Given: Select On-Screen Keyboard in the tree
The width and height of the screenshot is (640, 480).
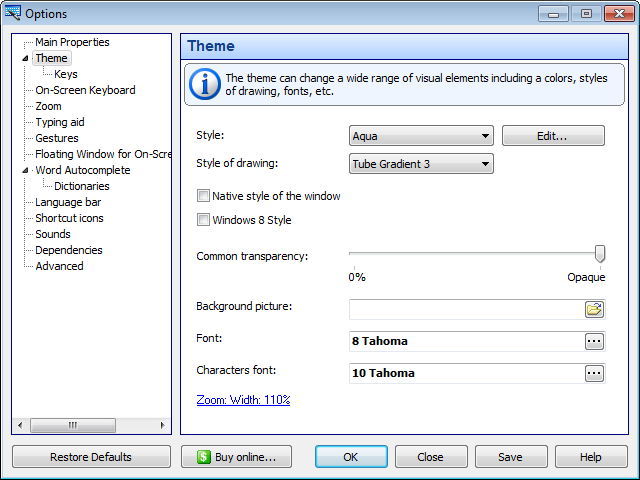Looking at the screenshot, I should coord(85,90).
